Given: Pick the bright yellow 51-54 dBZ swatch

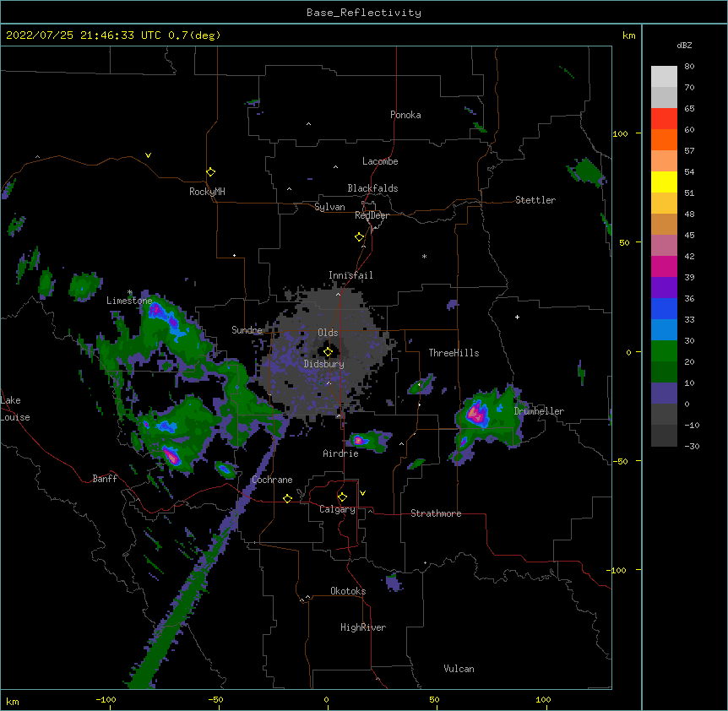Looking at the screenshot, I should [x=664, y=182].
